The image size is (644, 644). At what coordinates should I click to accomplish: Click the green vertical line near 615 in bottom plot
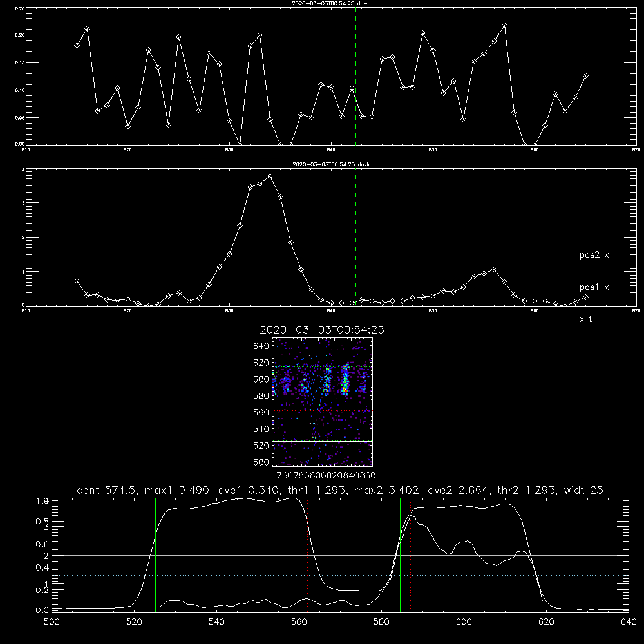[526, 554]
